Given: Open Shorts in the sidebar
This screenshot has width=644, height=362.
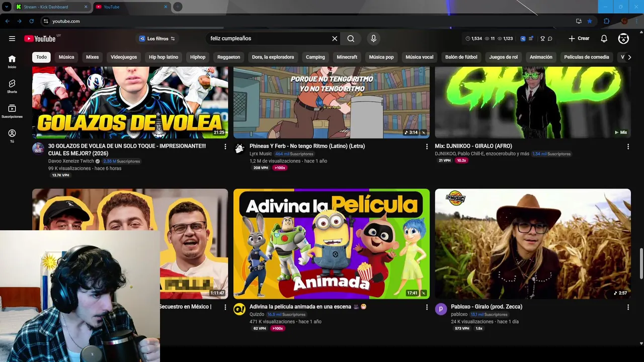Looking at the screenshot, I should click(x=12, y=86).
